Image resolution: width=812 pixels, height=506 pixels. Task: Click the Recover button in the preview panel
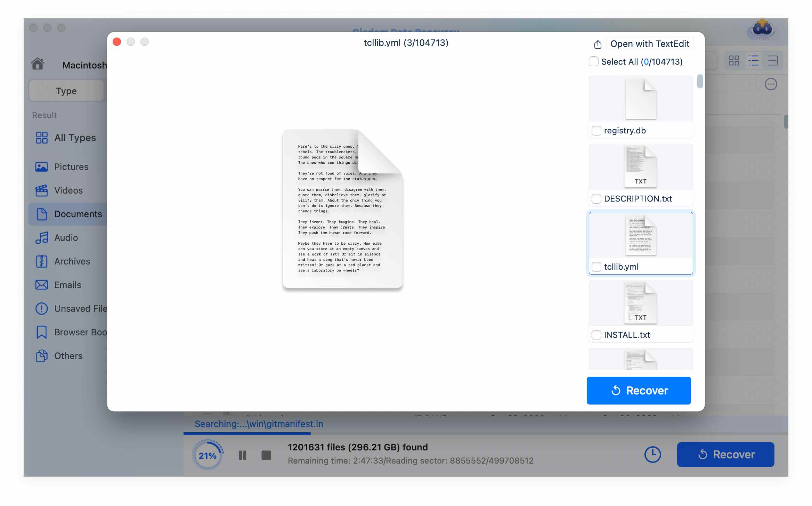point(639,390)
